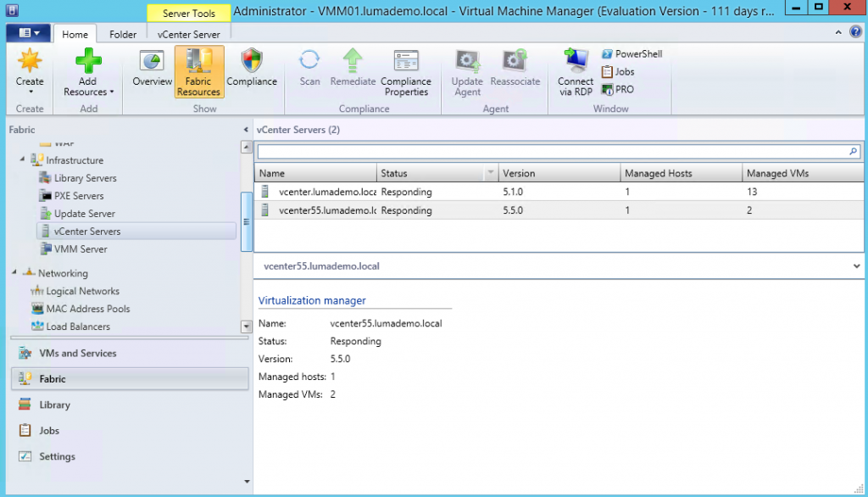
Task: Open the PowerShell window
Action: [632, 53]
